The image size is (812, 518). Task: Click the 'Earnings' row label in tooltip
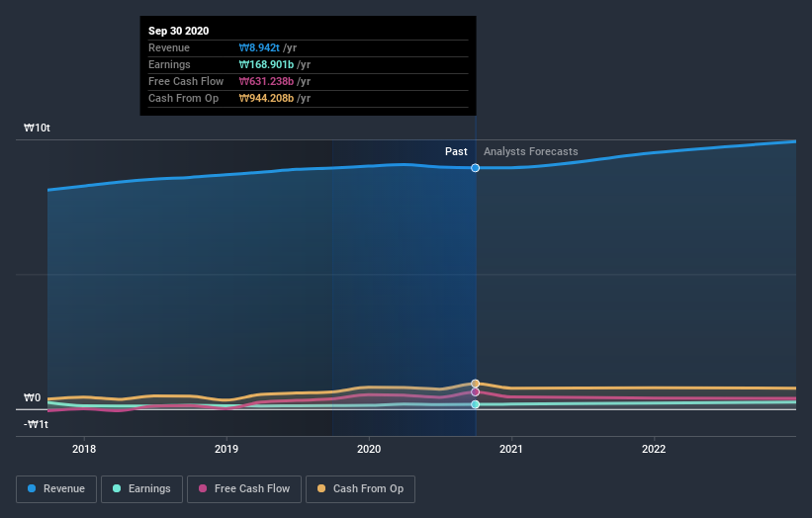(x=169, y=64)
